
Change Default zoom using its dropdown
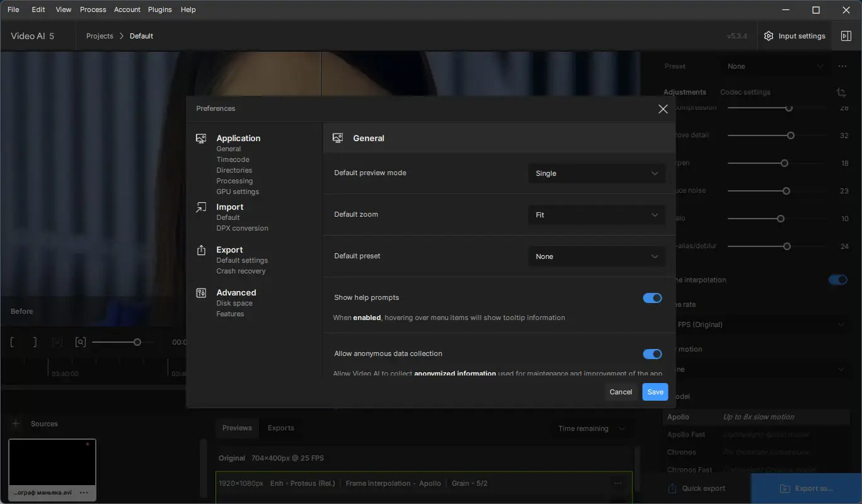596,215
